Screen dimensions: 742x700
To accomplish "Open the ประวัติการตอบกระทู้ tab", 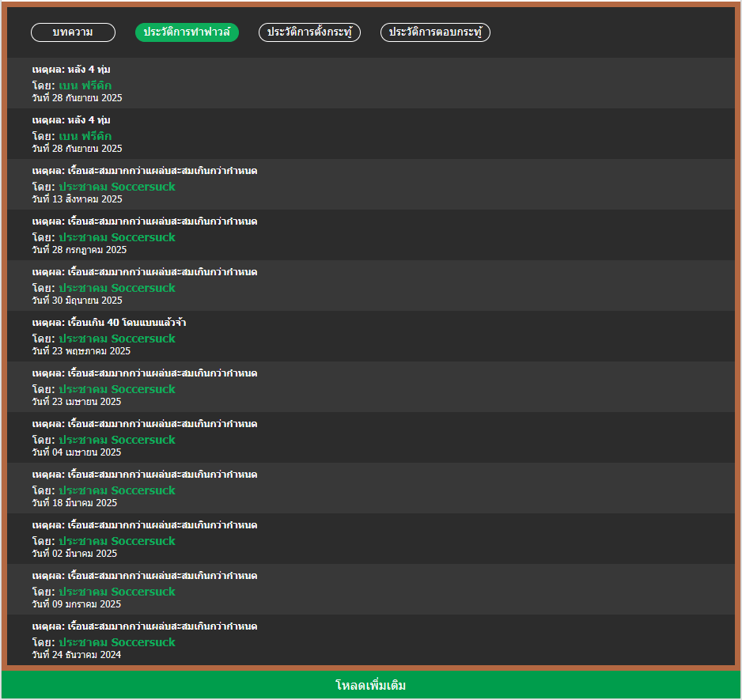I will point(435,32).
